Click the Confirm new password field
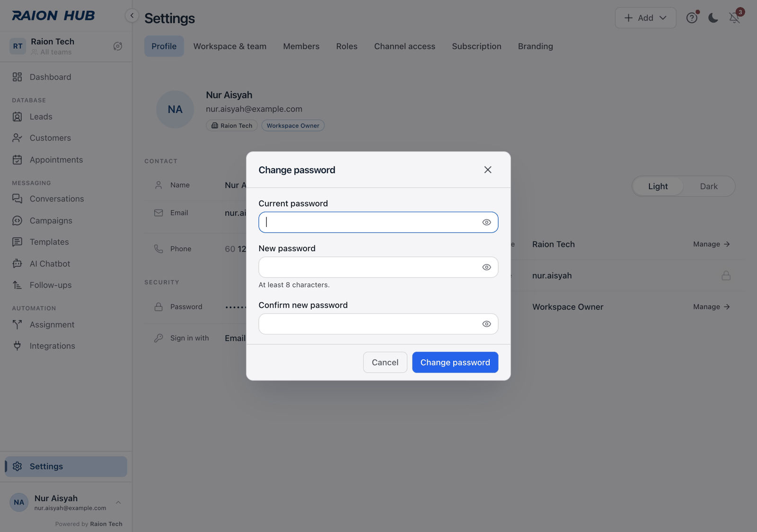The height and width of the screenshot is (532, 757). tap(378, 324)
